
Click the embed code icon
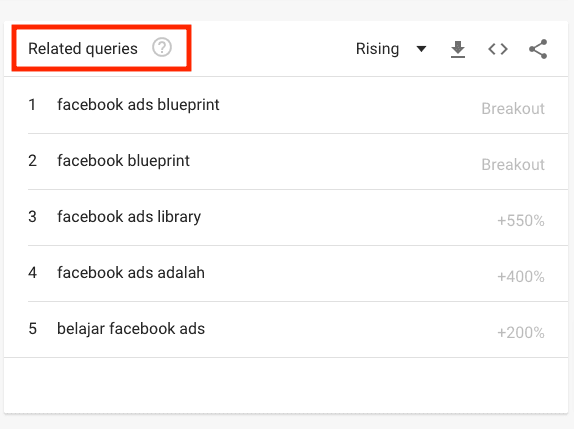[498, 49]
